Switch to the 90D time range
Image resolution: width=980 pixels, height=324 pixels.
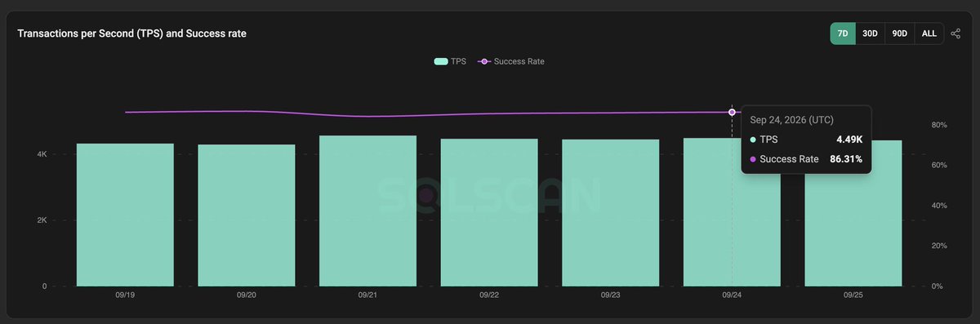point(899,33)
